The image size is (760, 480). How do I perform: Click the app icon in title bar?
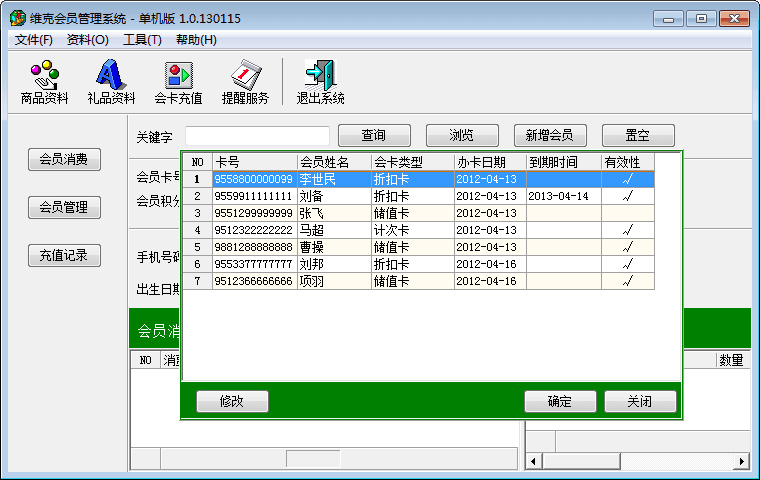pyautogui.click(x=17, y=19)
